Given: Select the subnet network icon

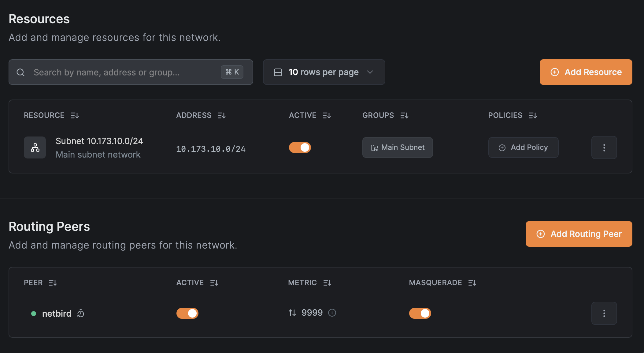Looking at the screenshot, I should click(x=35, y=147).
